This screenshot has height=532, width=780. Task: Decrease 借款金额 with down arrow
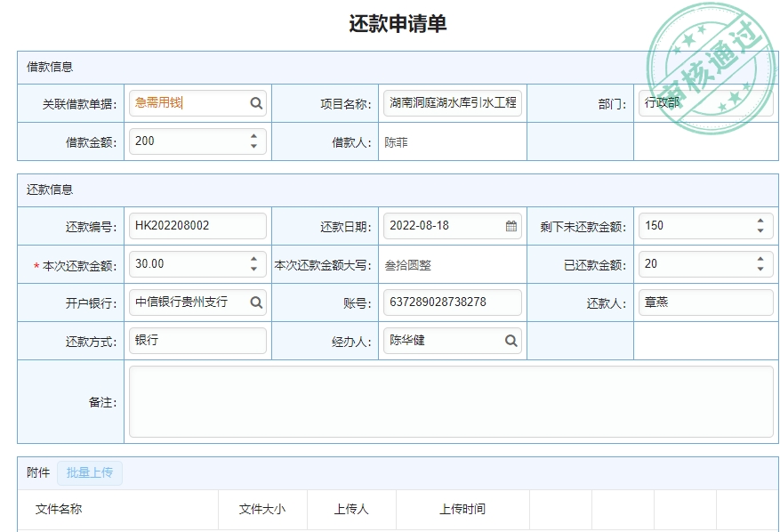(253, 146)
